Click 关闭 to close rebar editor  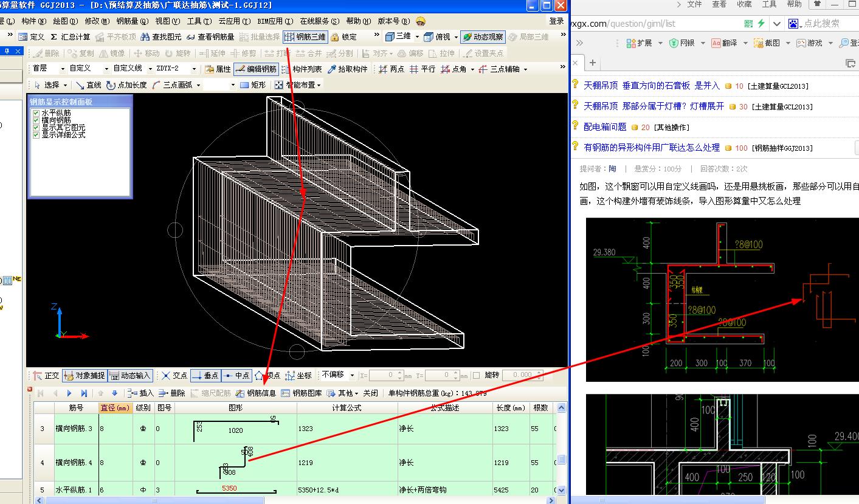point(371,393)
